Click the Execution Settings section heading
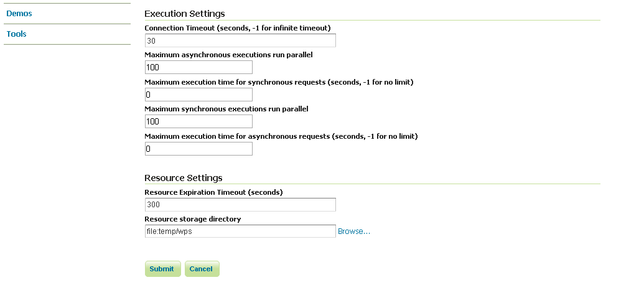 pos(185,14)
